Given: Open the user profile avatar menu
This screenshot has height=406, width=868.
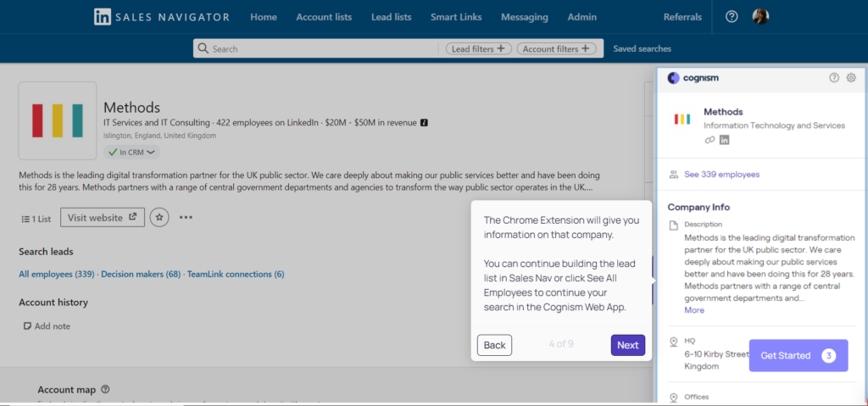Looking at the screenshot, I should coord(760,17).
